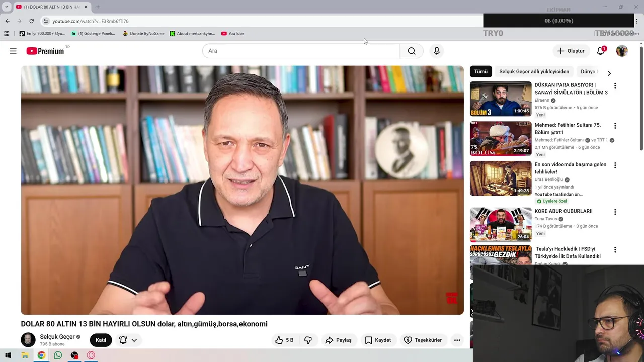Screen dimensions: 644x362
Task: Open the account avatar menu
Action: point(622,51)
